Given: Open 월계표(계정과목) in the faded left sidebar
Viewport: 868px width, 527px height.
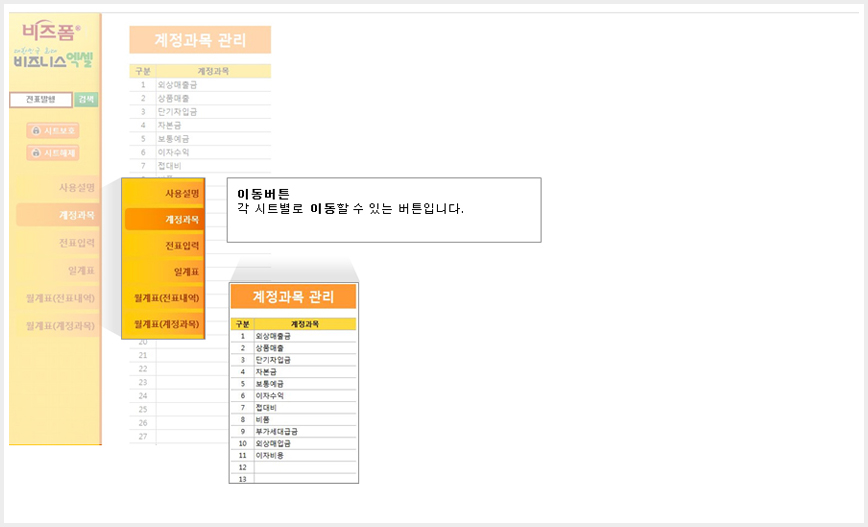Looking at the screenshot, I should click(60, 326).
